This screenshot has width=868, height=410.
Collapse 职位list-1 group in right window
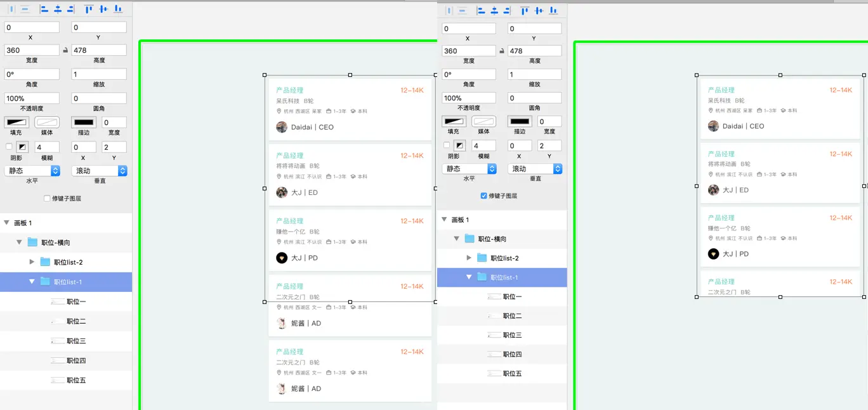point(469,277)
